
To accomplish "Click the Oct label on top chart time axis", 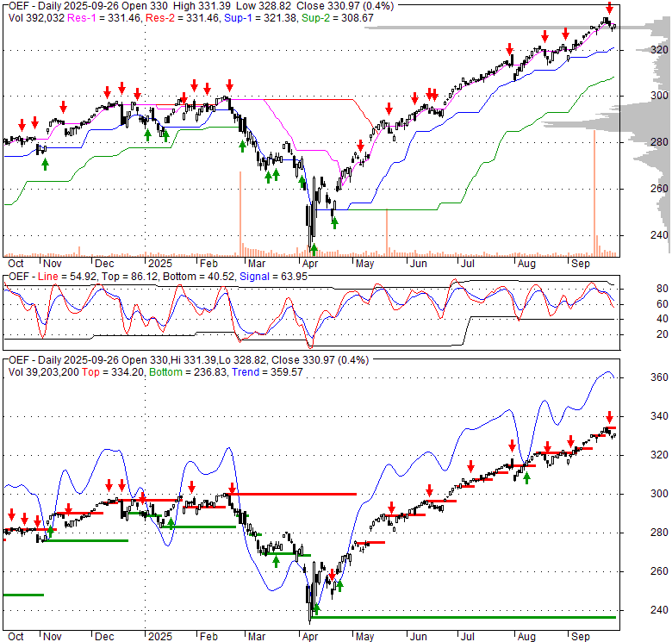I will tap(16, 264).
